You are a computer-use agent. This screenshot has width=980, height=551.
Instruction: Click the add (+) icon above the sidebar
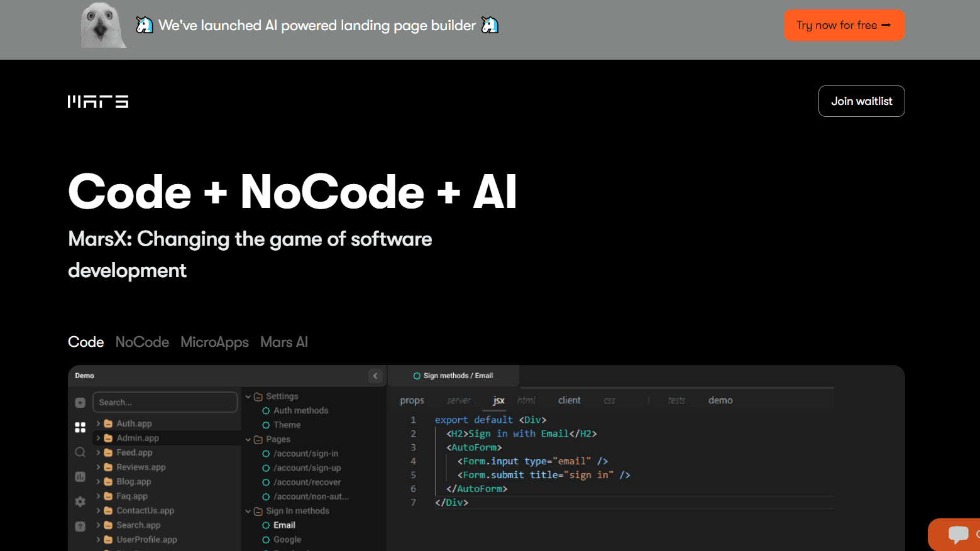[80, 402]
